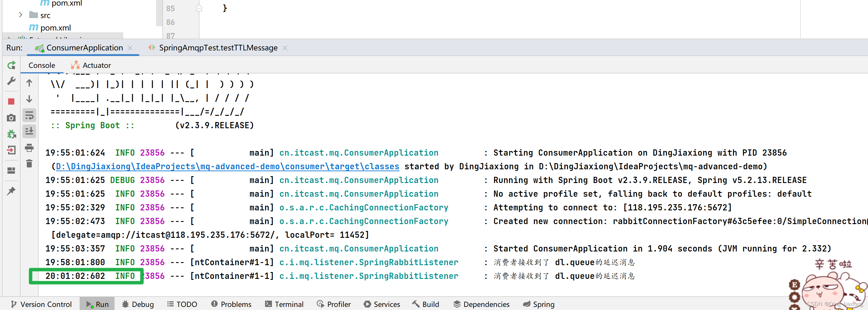Open the Terminal tool window
This screenshot has height=310, width=868.
point(284,304)
